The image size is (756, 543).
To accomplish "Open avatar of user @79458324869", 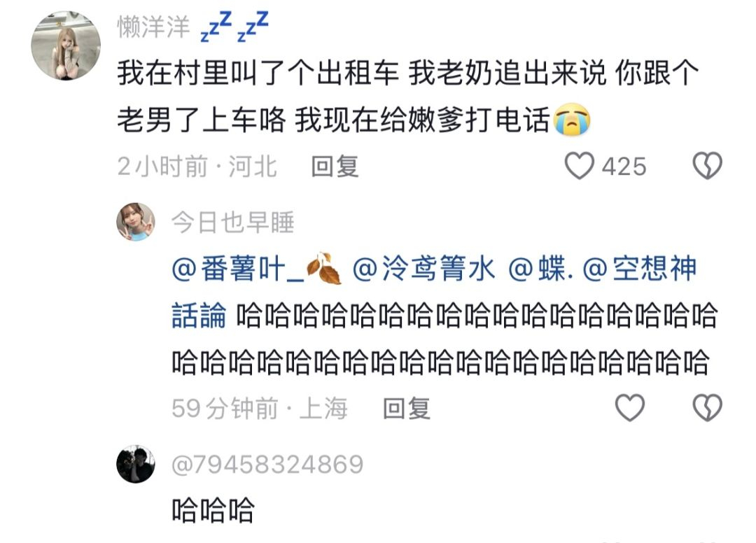I will coord(136,464).
